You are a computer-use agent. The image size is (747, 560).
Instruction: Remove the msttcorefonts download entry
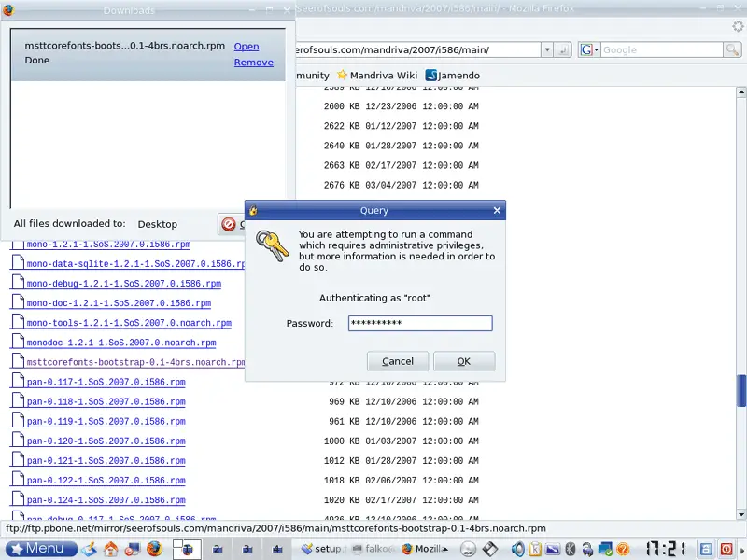pyautogui.click(x=253, y=63)
